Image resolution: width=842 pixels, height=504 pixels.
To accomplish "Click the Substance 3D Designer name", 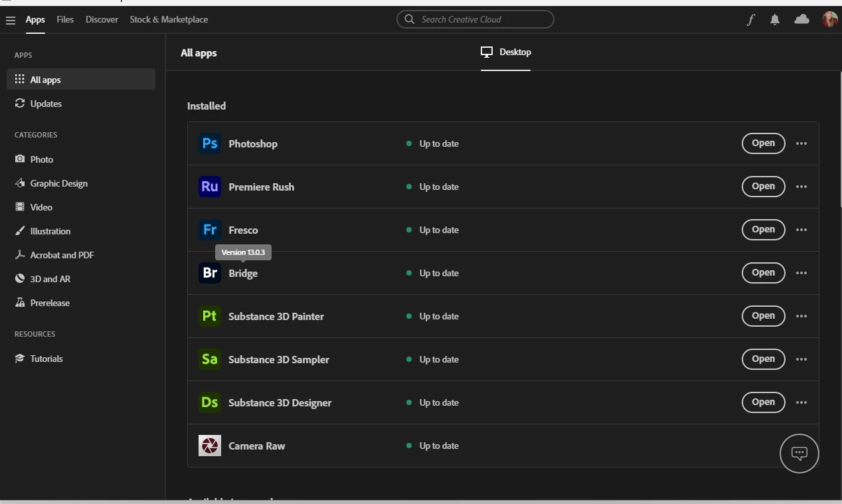I will (x=280, y=402).
